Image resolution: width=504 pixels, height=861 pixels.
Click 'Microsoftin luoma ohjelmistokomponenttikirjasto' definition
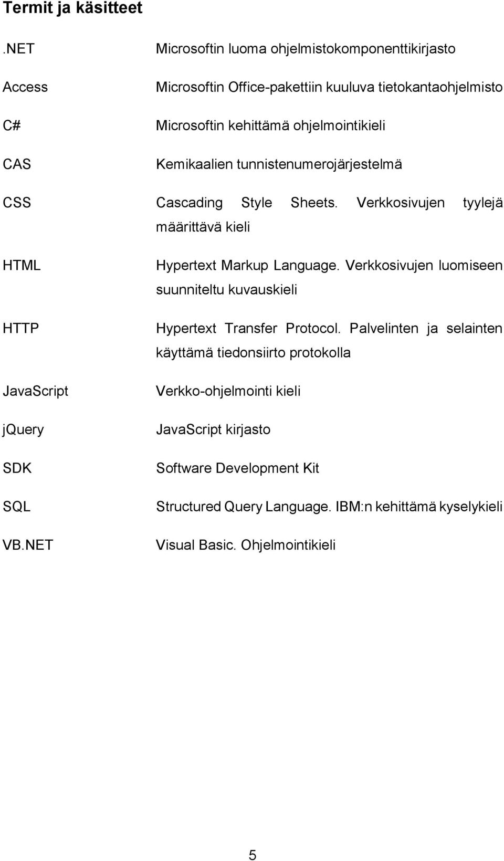[306, 48]
